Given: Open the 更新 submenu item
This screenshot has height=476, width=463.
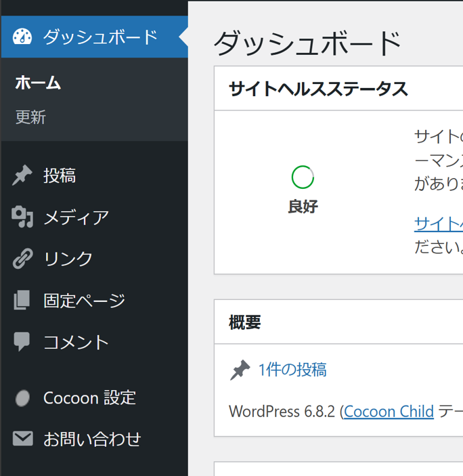Looking at the screenshot, I should tap(30, 117).
